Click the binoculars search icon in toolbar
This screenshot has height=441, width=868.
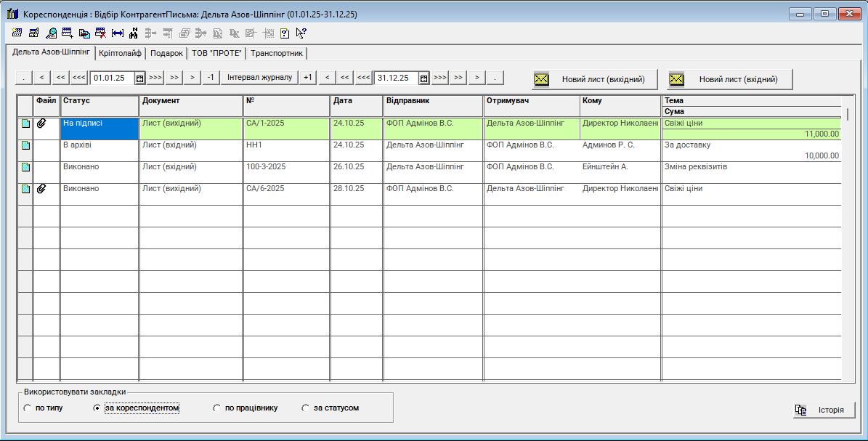point(134,33)
